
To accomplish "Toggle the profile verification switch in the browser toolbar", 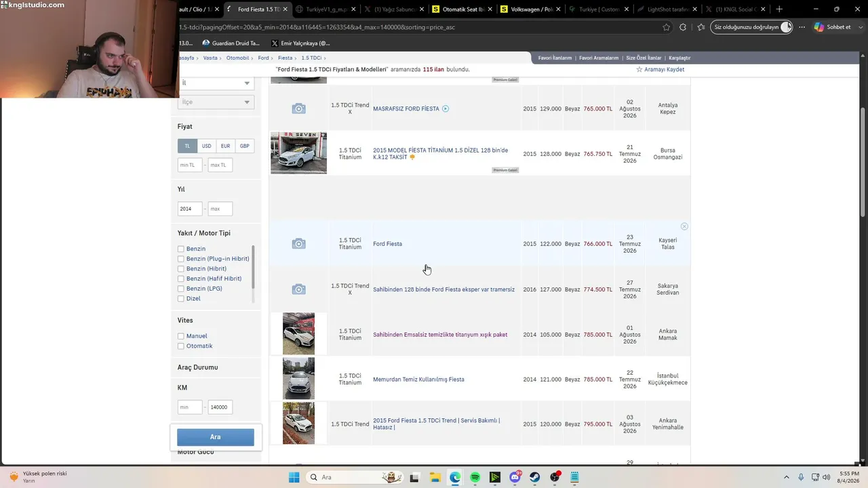I will (786, 27).
